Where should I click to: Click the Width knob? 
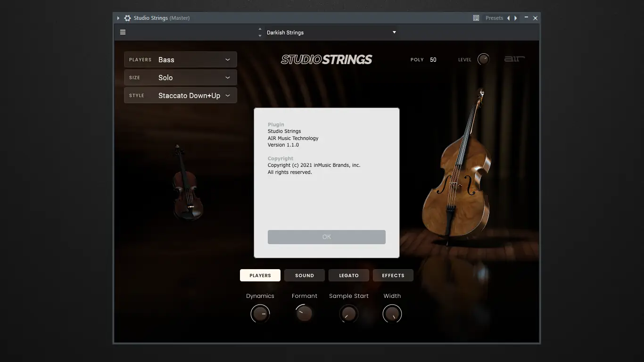click(392, 313)
